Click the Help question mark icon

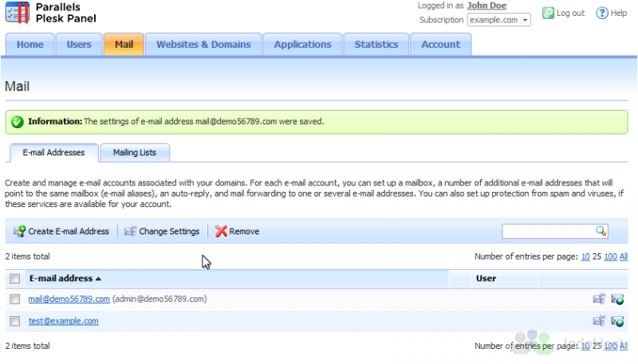tap(602, 13)
